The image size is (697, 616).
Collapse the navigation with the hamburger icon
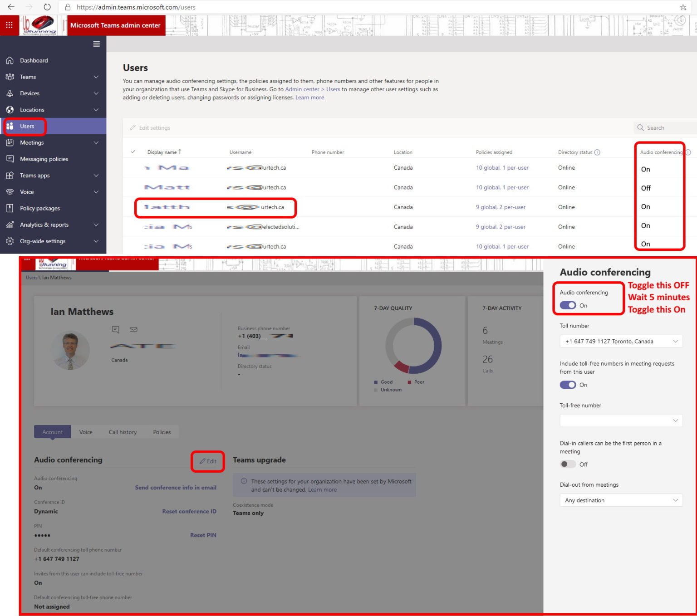[96, 44]
